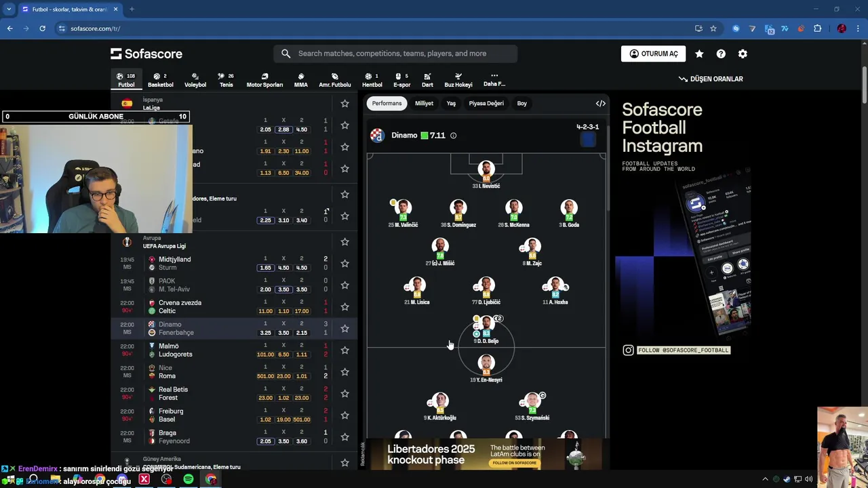Image resolution: width=868 pixels, height=488 pixels.
Task: Click the page vertical scrollbar
Action: pos(864,85)
